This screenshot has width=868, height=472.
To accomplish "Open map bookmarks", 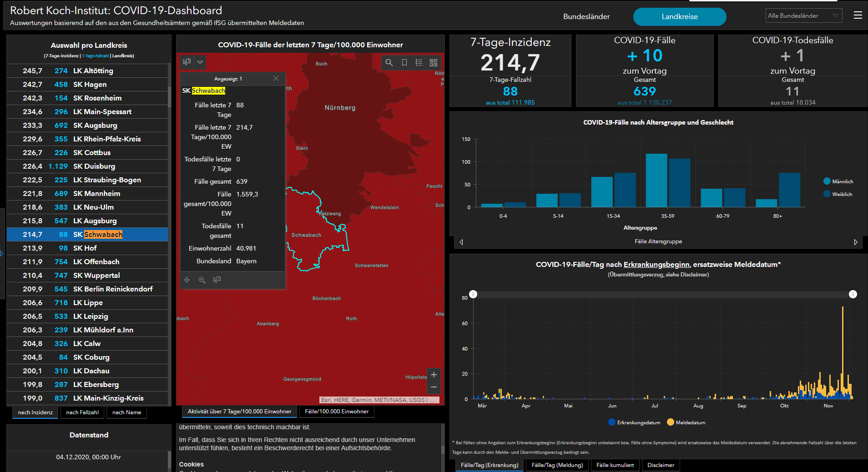I will pos(404,63).
